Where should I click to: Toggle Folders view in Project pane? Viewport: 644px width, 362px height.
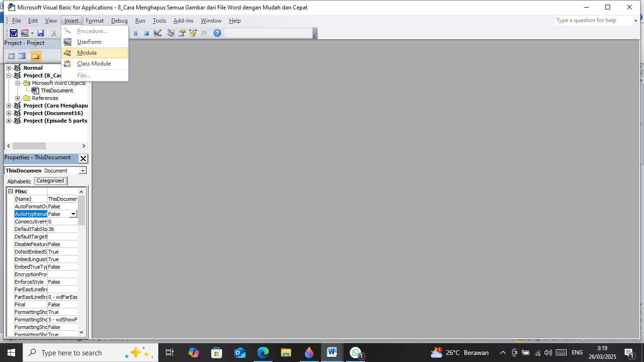click(36, 56)
